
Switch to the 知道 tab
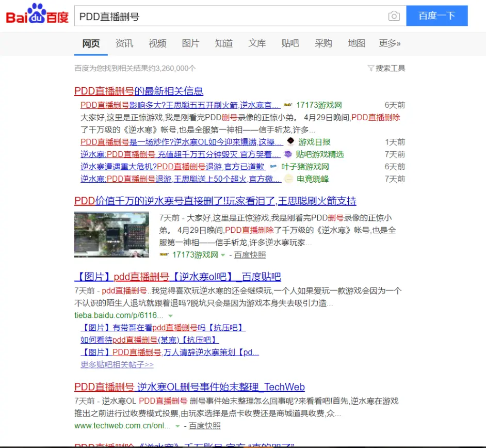224,43
